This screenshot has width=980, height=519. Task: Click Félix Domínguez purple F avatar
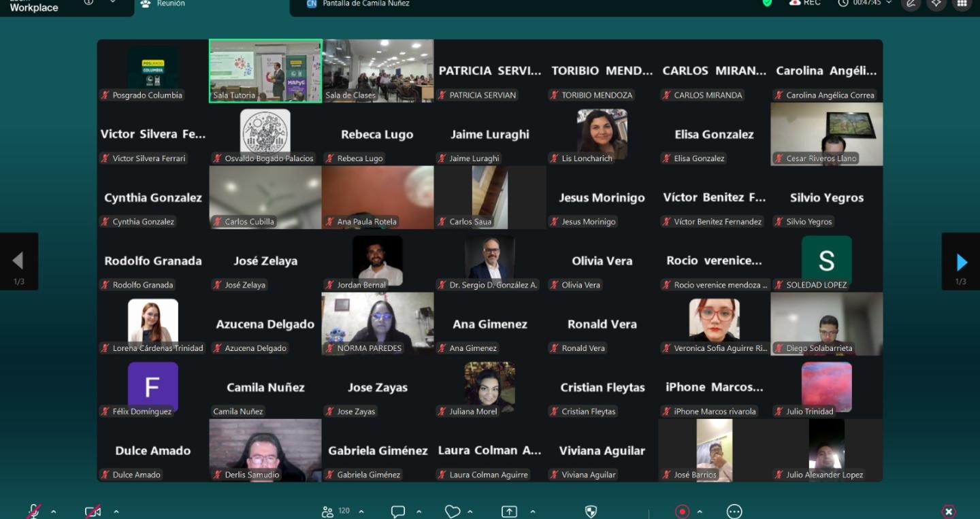click(x=153, y=386)
